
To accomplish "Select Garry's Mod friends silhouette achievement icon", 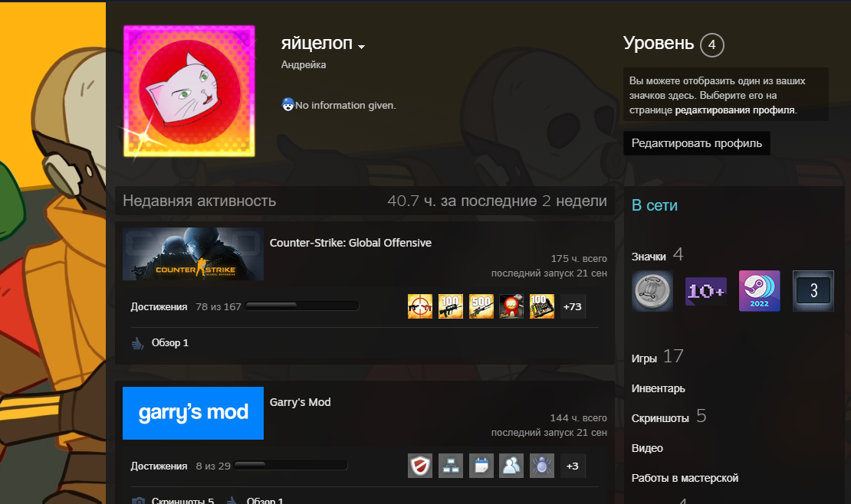I will (511, 466).
